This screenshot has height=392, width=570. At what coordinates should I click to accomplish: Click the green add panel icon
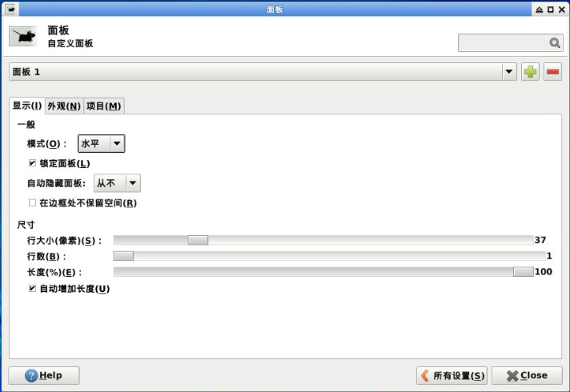(x=530, y=72)
